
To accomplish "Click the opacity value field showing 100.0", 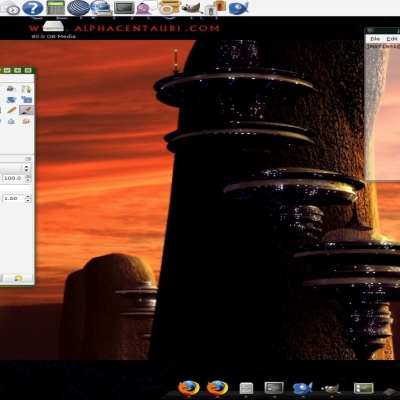I will pyautogui.click(x=13, y=178).
